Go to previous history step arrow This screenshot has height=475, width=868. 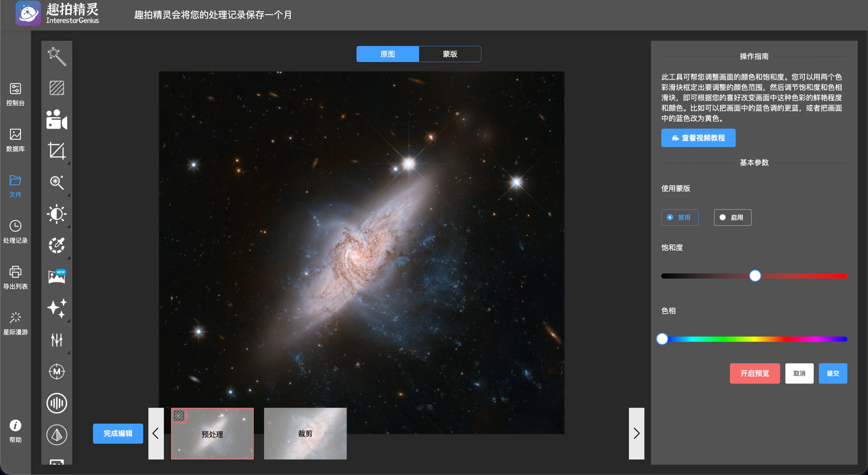156,433
